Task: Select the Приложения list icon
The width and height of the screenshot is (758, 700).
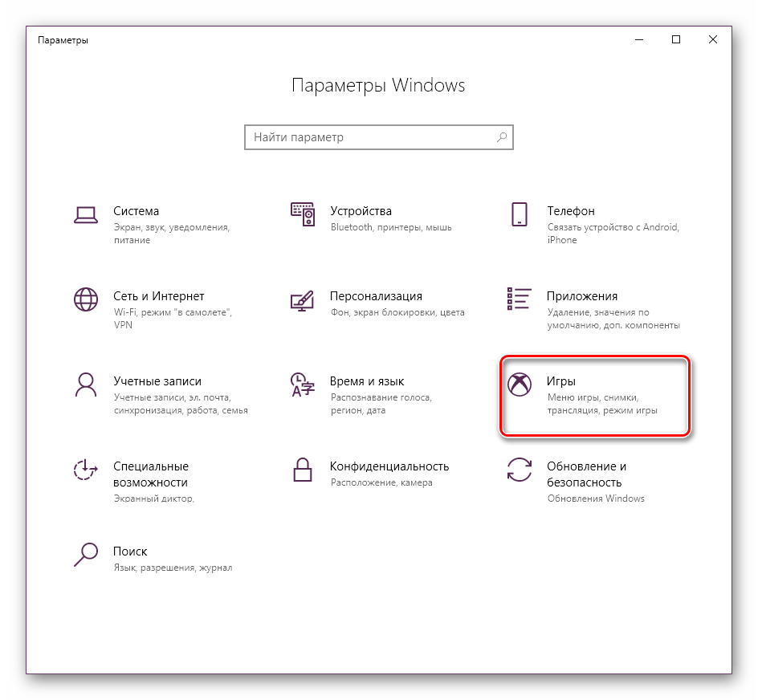Action: click(519, 299)
